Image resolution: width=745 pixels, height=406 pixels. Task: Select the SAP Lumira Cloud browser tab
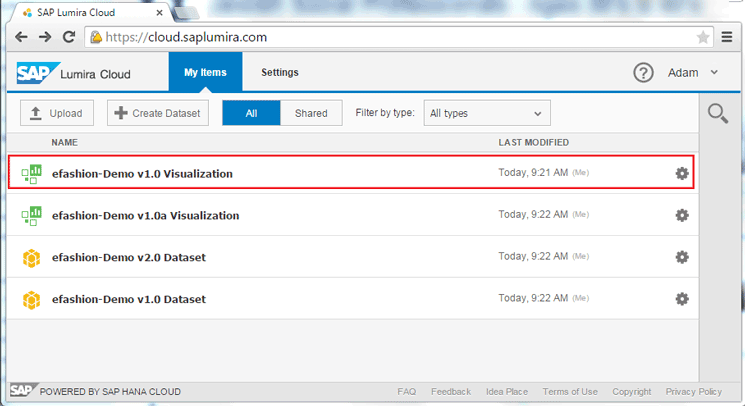[90, 13]
